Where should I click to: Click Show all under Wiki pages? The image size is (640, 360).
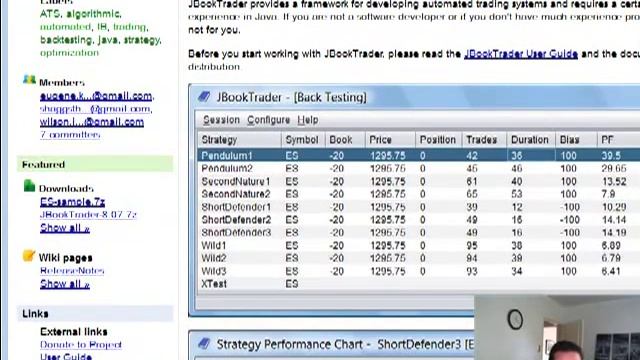tap(64, 284)
